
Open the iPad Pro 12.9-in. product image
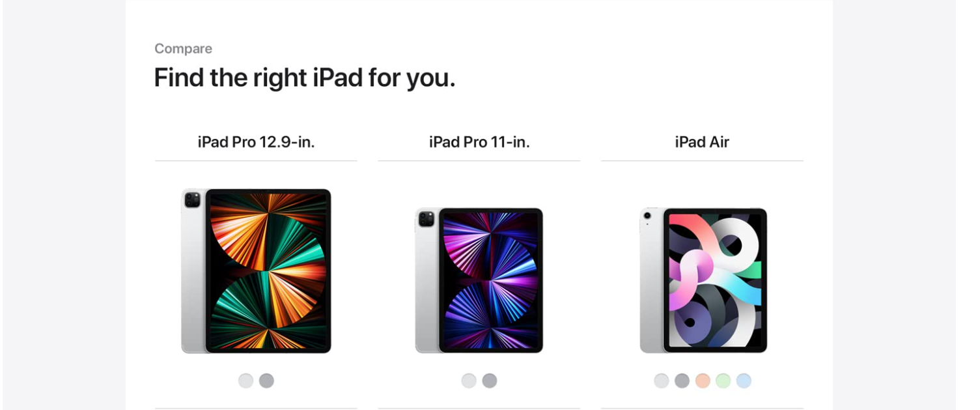click(256, 271)
